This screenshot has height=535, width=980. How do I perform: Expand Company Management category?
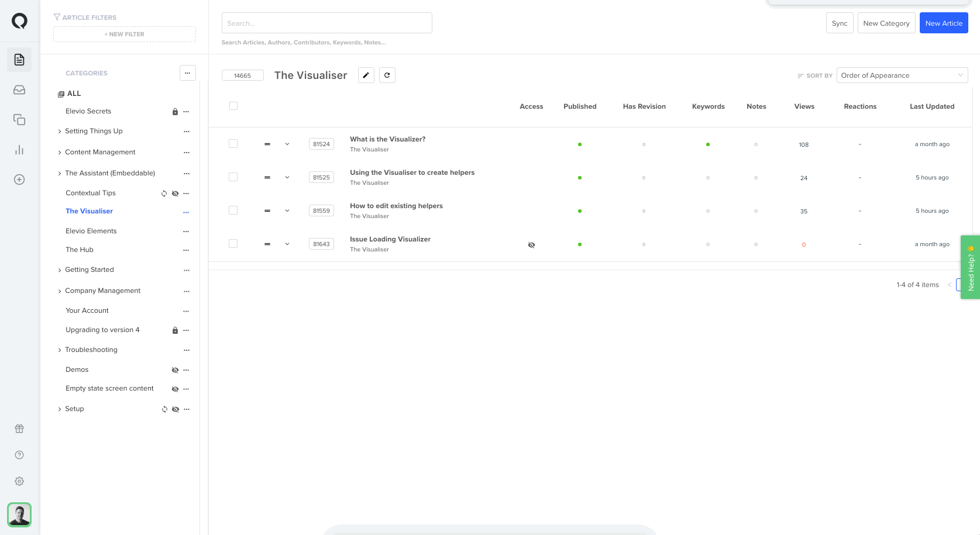coord(60,291)
